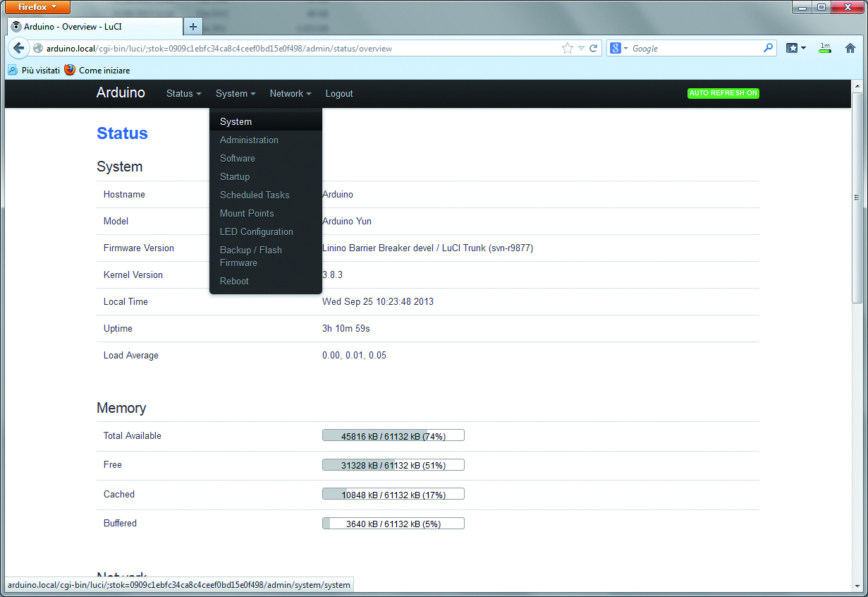Toggle the AUTO REFRESH ON badge
This screenshot has width=868, height=597.
(723, 93)
